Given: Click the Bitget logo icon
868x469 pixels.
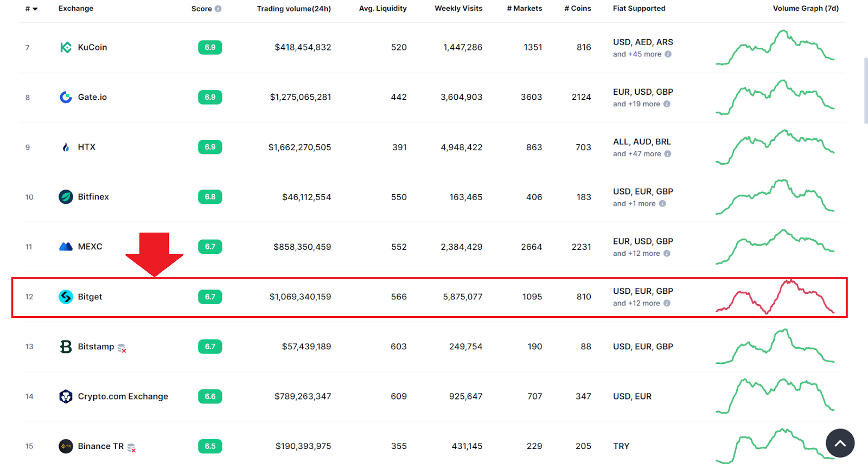Looking at the screenshot, I should pyautogui.click(x=66, y=297).
